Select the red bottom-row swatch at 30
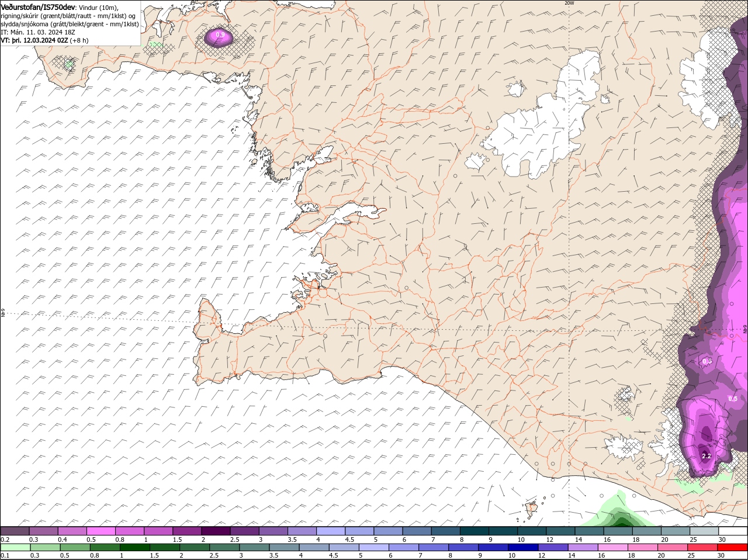The height and width of the screenshot is (560, 748). pos(732,547)
